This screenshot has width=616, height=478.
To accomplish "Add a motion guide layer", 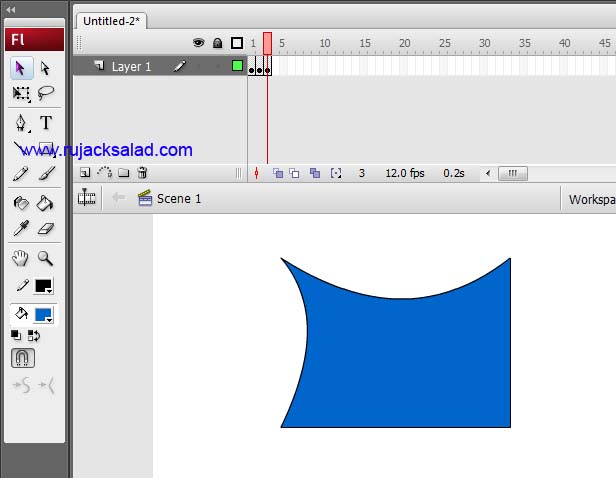I will (x=104, y=172).
